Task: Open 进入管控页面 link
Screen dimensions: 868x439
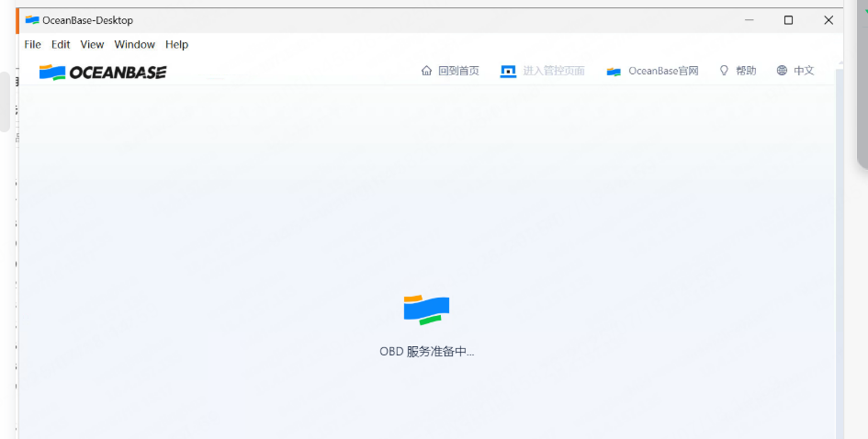Action: coord(554,71)
